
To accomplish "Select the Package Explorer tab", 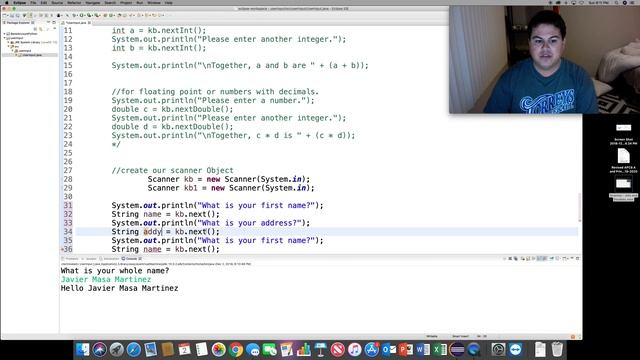I will 18,23.
